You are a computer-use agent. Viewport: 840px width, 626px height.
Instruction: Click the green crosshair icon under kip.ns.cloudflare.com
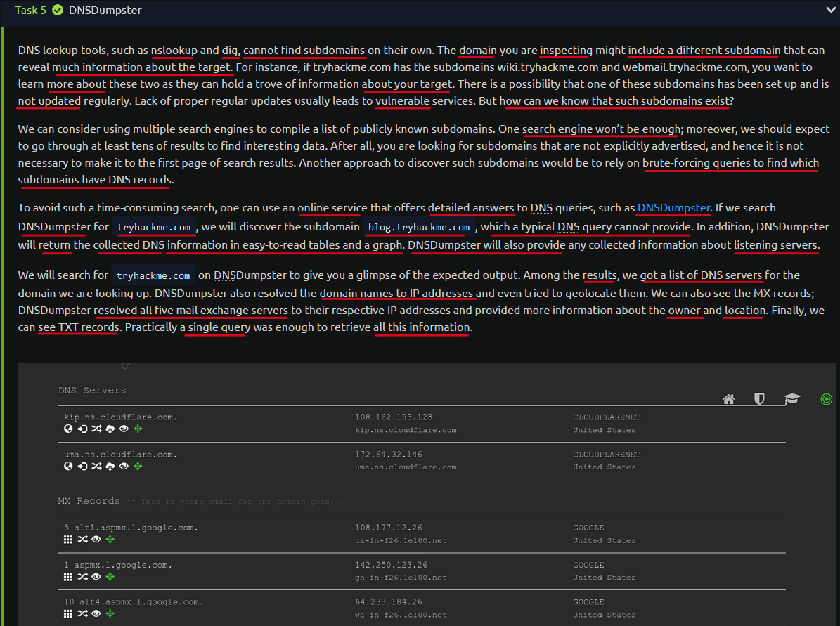coord(138,429)
